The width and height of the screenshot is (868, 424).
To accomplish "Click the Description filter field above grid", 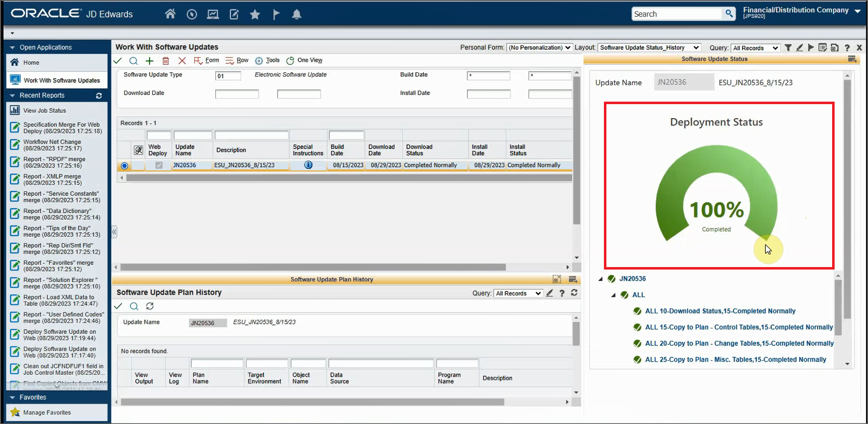I will pyautogui.click(x=252, y=135).
